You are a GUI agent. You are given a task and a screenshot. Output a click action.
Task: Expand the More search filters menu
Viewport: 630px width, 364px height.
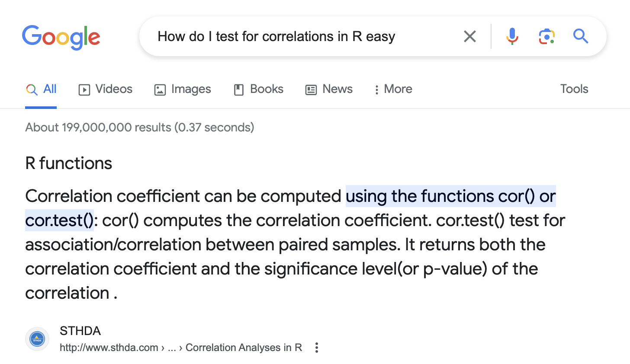pos(393,89)
